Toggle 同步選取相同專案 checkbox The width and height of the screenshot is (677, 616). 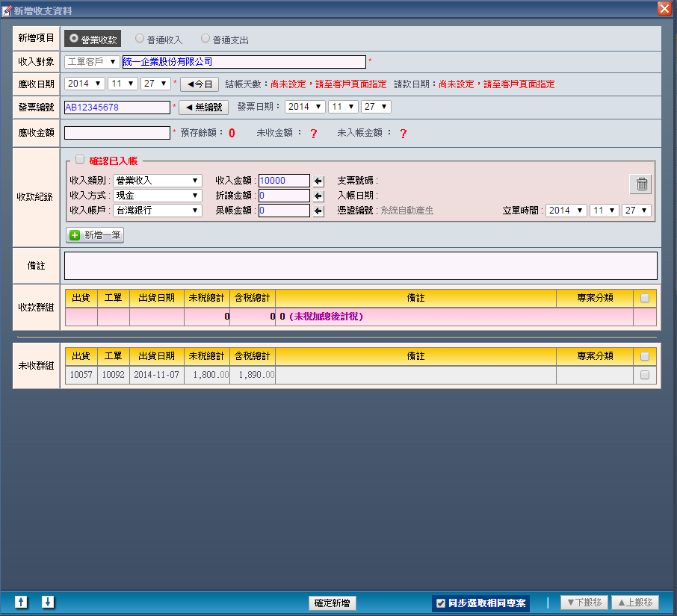[441, 603]
